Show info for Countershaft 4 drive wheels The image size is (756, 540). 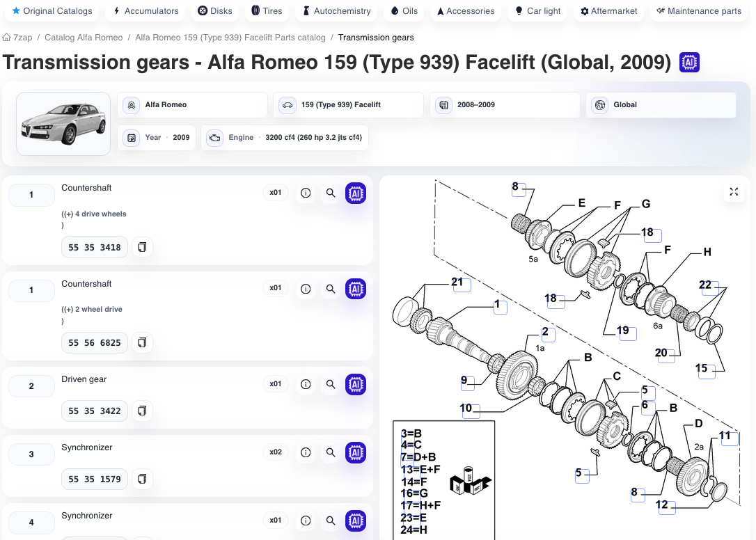coord(306,193)
